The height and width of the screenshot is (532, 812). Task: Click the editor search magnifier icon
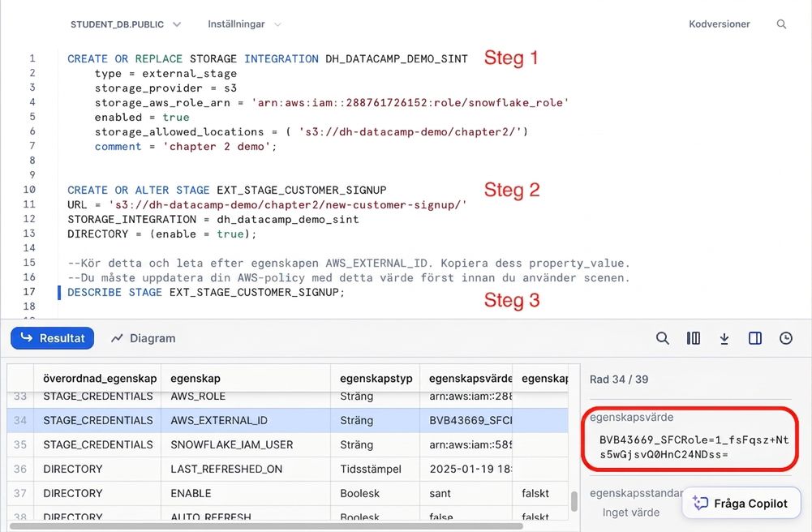tap(781, 24)
